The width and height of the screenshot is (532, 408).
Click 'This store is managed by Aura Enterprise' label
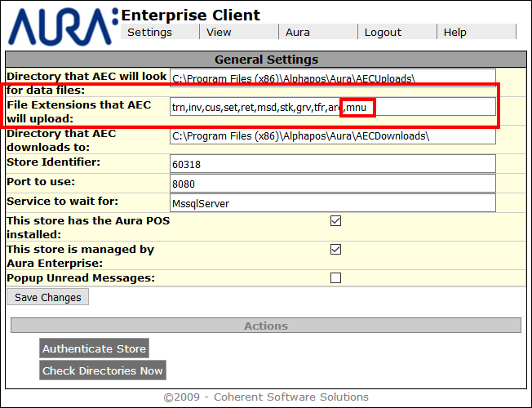81,256
